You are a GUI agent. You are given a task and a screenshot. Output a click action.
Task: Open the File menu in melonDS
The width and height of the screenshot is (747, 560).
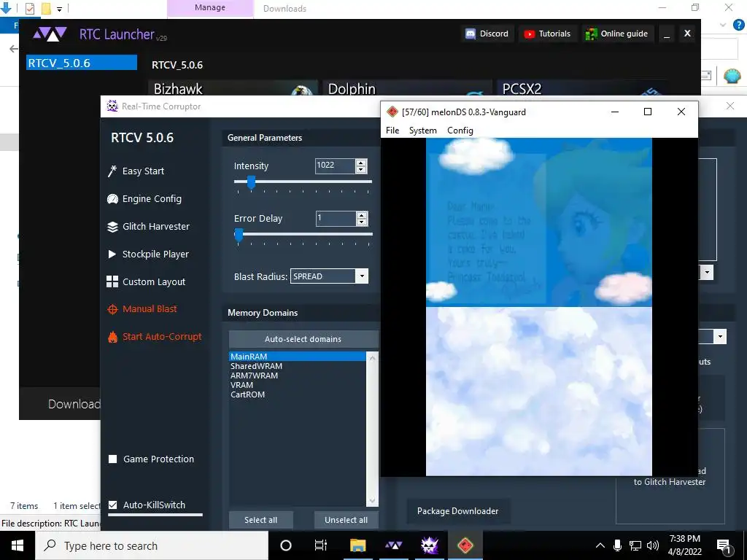[392, 131]
